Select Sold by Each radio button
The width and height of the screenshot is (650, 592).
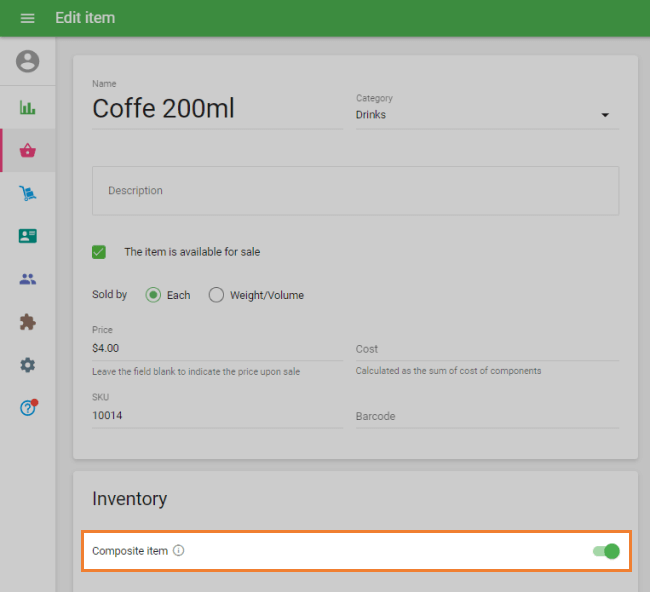tap(153, 295)
